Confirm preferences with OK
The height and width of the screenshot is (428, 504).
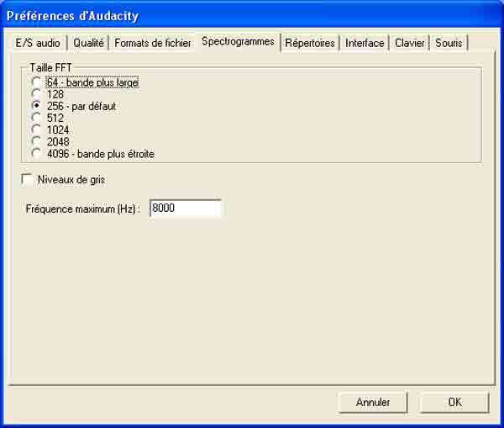[x=454, y=402]
